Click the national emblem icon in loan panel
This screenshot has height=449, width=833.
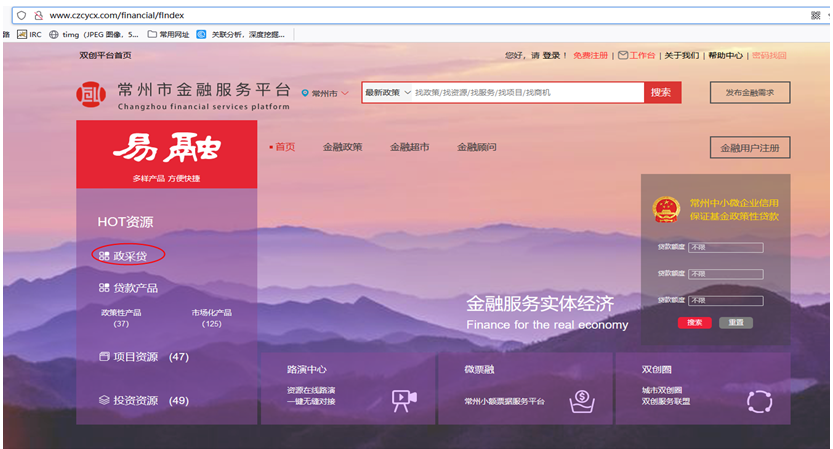tap(665, 209)
